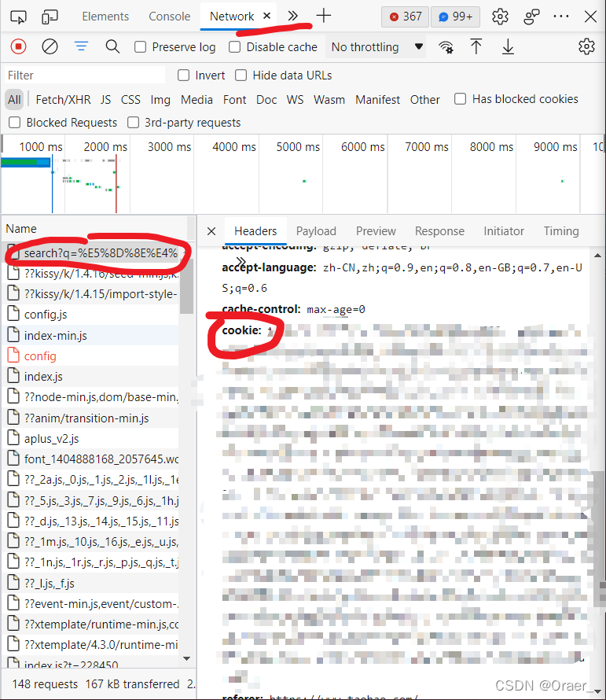Open network search magnifier

[112, 46]
